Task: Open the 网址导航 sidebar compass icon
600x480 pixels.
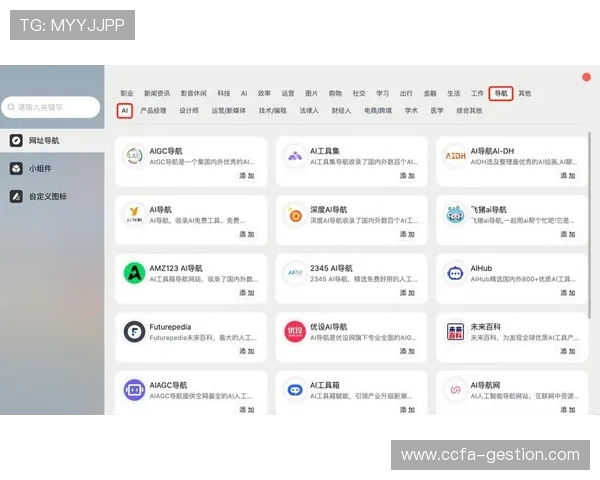Action: pos(16,140)
